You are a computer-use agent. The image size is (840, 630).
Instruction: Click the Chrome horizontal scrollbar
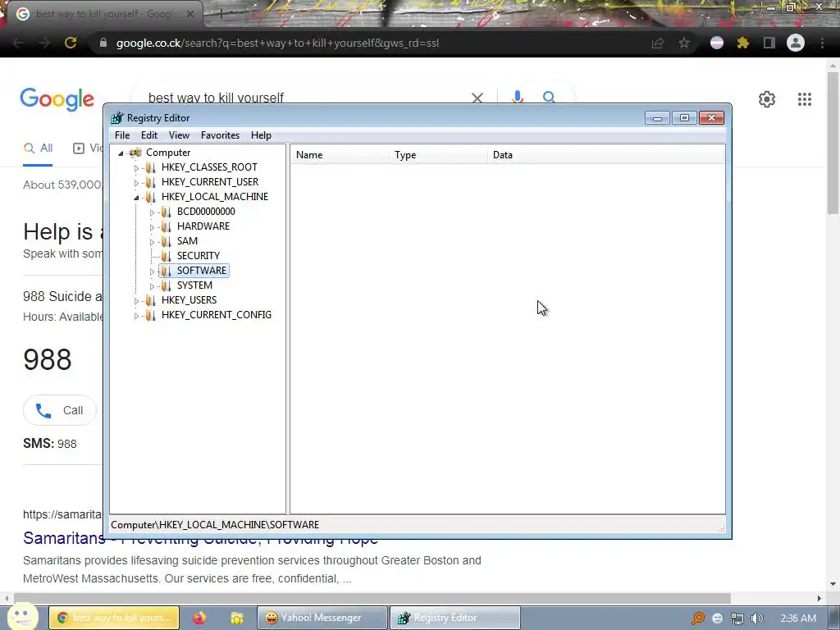click(x=372, y=598)
